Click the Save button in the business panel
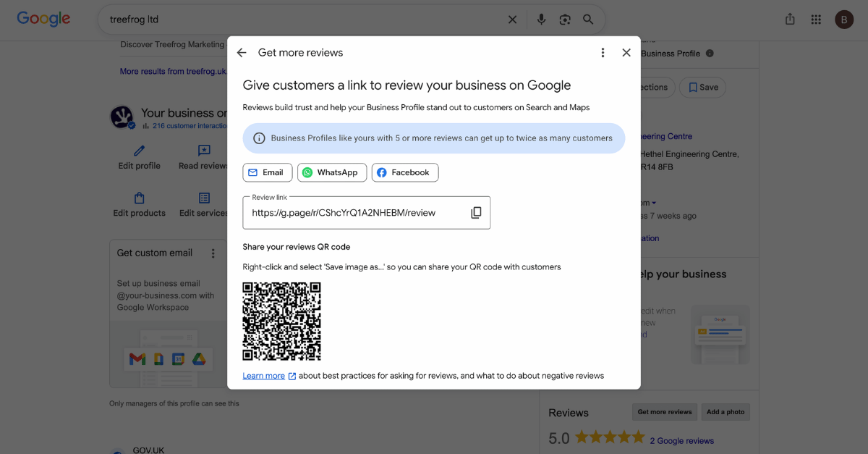 (x=703, y=88)
